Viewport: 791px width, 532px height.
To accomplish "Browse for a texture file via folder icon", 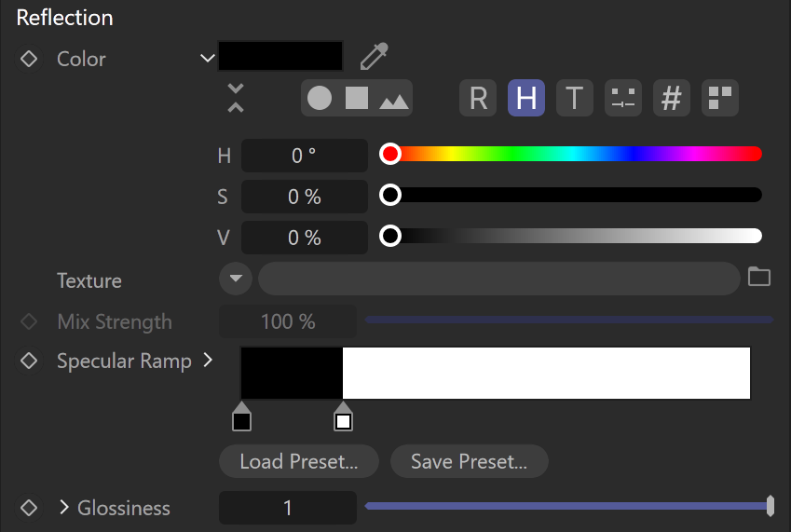I will tap(758, 277).
